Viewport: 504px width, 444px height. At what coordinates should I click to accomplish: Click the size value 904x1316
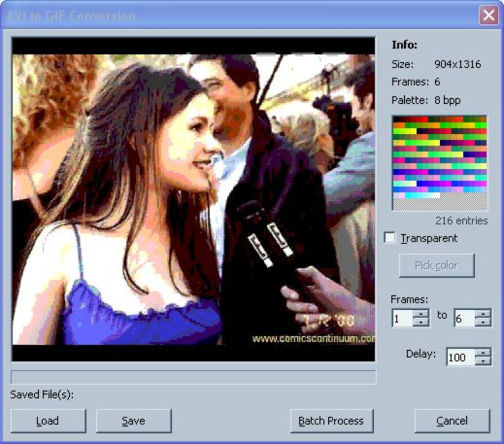point(458,64)
